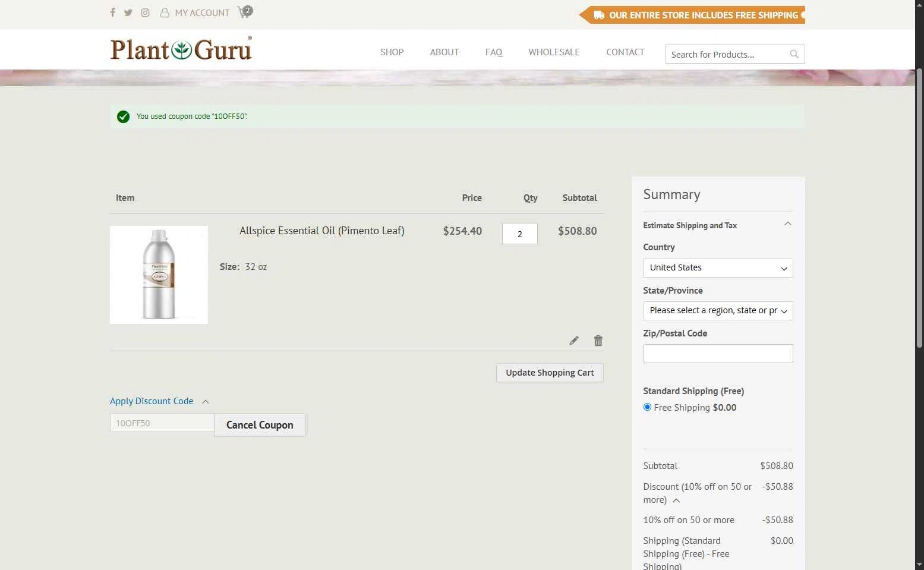Image resolution: width=924 pixels, height=570 pixels.
Task: Click the My Account link
Action: (195, 12)
